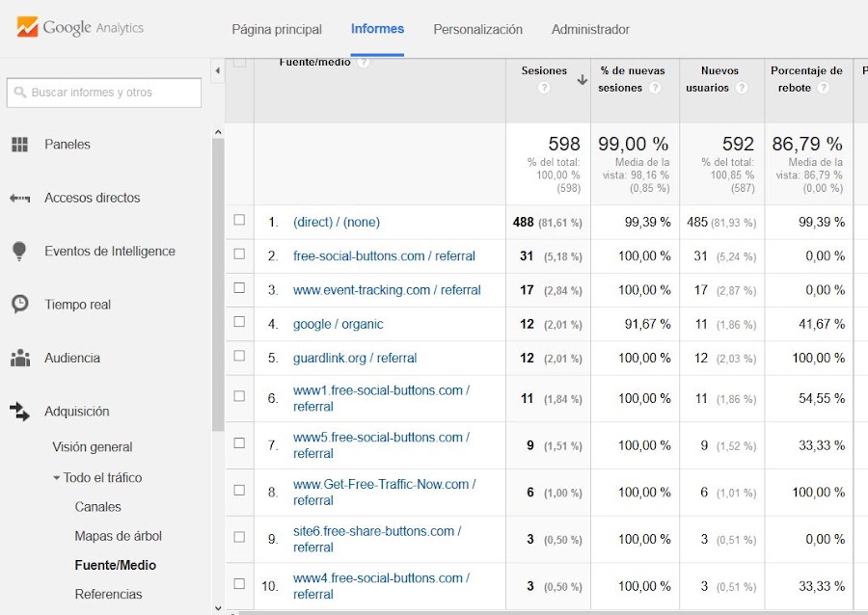Image resolution: width=868 pixels, height=615 pixels.
Task: Open www1.free-social-buttons.com / referral link
Action: (381, 398)
